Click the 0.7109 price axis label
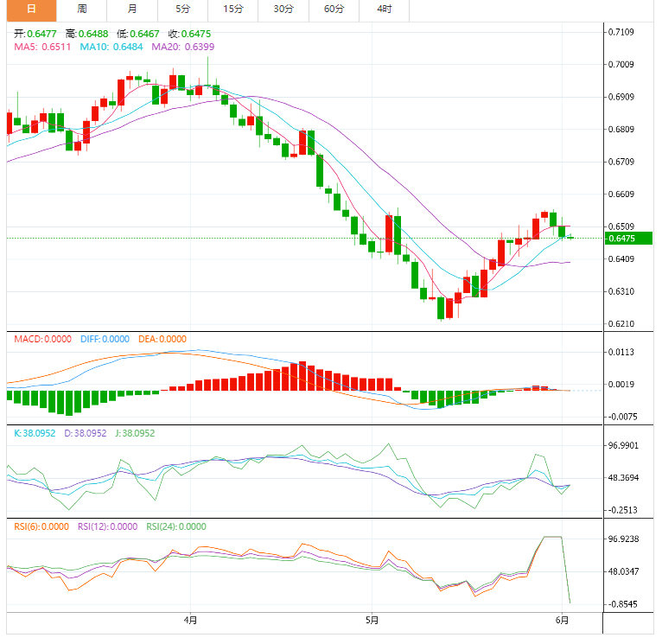Screen dimensions: 662x644 click(x=621, y=32)
